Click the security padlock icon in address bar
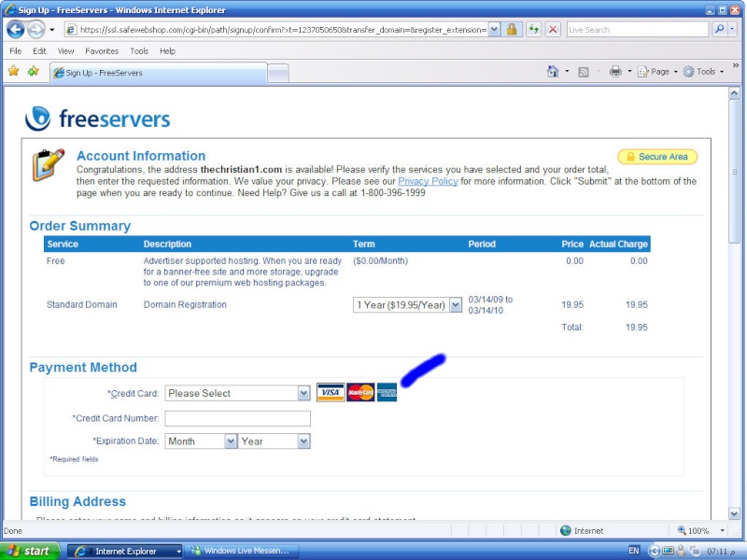This screenshot has height=560, width=747. point(512,29)
